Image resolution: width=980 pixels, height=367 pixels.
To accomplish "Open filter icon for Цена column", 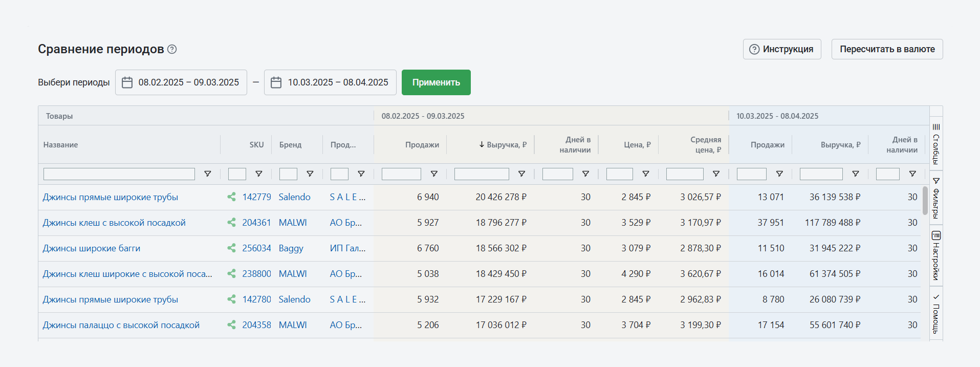I will [646, 174].
